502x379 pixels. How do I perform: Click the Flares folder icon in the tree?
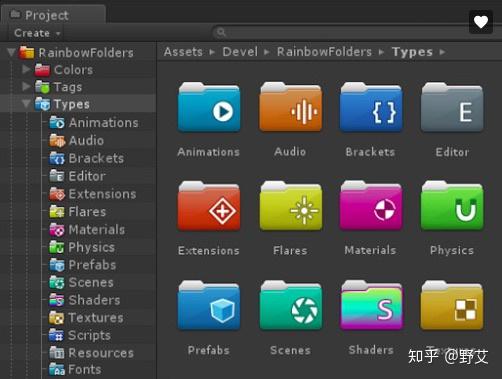pos(57,212)
